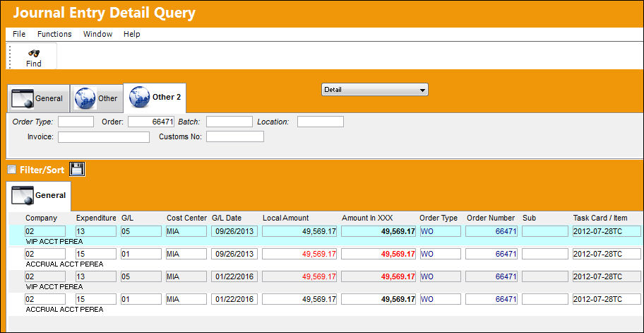Click Task Card 2012-07-28TC in first row

click(607, 231)
